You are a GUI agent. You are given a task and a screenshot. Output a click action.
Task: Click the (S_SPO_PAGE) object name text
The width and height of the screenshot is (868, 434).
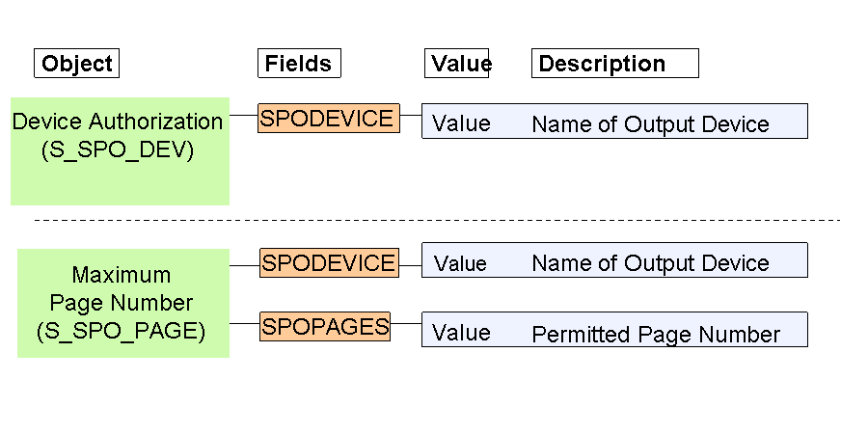[122, 331]
